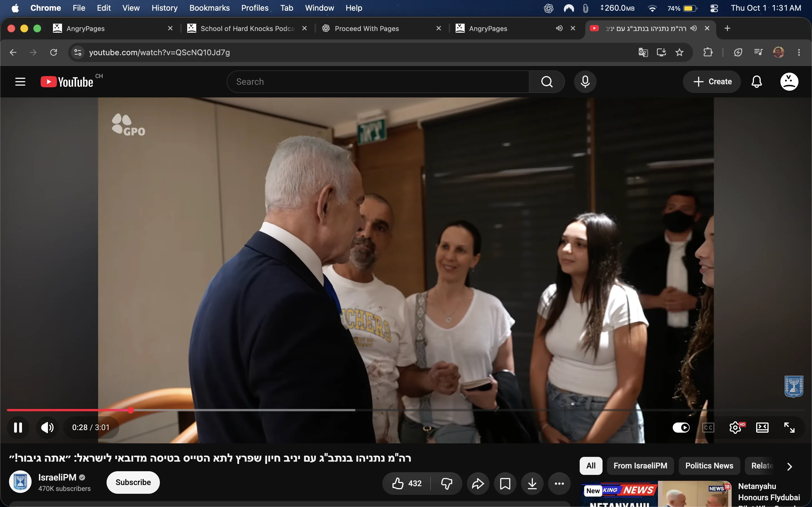Click the search magnifier button

pos(547,81)
